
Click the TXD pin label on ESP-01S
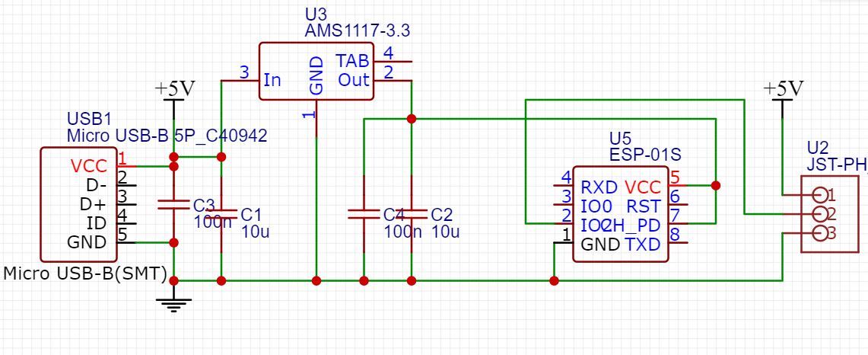point(643,244)
